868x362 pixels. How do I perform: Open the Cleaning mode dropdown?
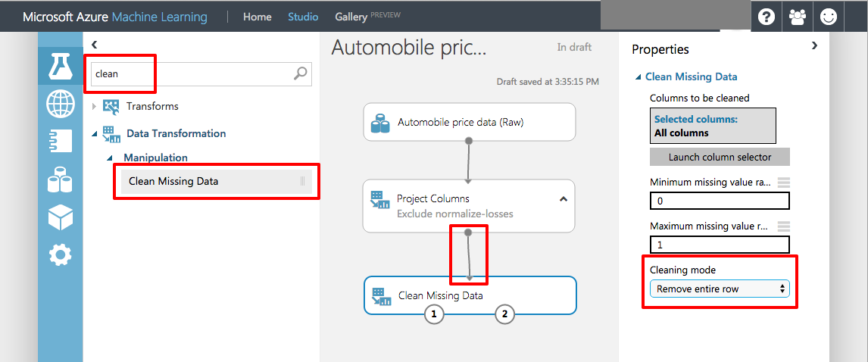[x=720, y=289]
